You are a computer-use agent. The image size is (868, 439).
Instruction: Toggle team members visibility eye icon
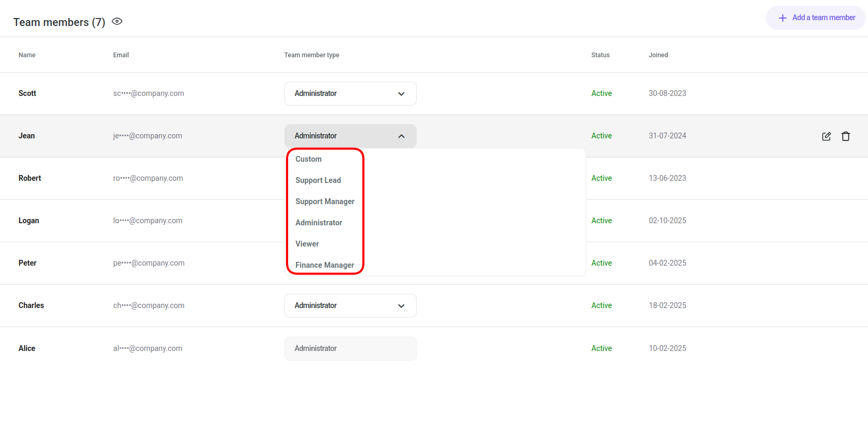tap(117, 22)
